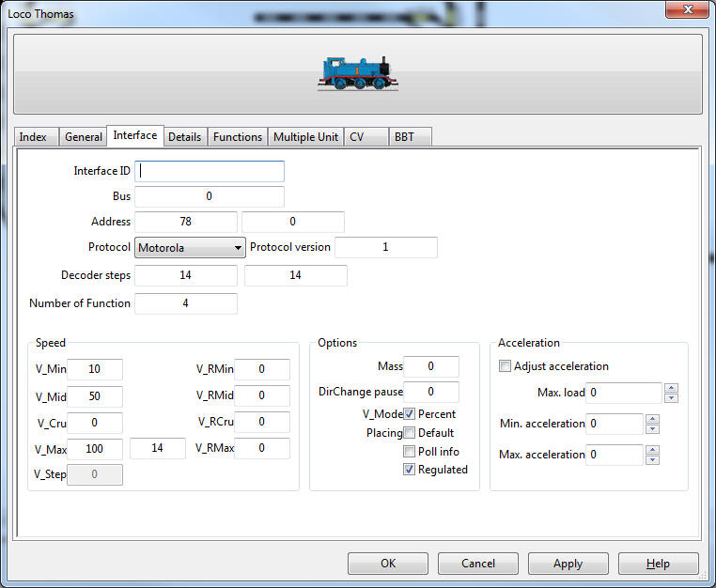Increase Min. acceleration with up arrow

click(x=653, y=419)
